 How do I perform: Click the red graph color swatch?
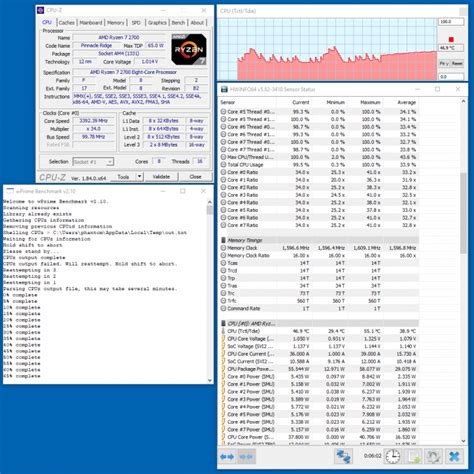pyautogui.click(x=451, y=39)
